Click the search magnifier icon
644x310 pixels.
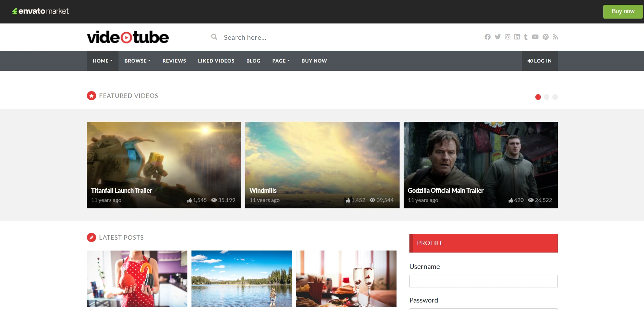(x=214, y=37)
